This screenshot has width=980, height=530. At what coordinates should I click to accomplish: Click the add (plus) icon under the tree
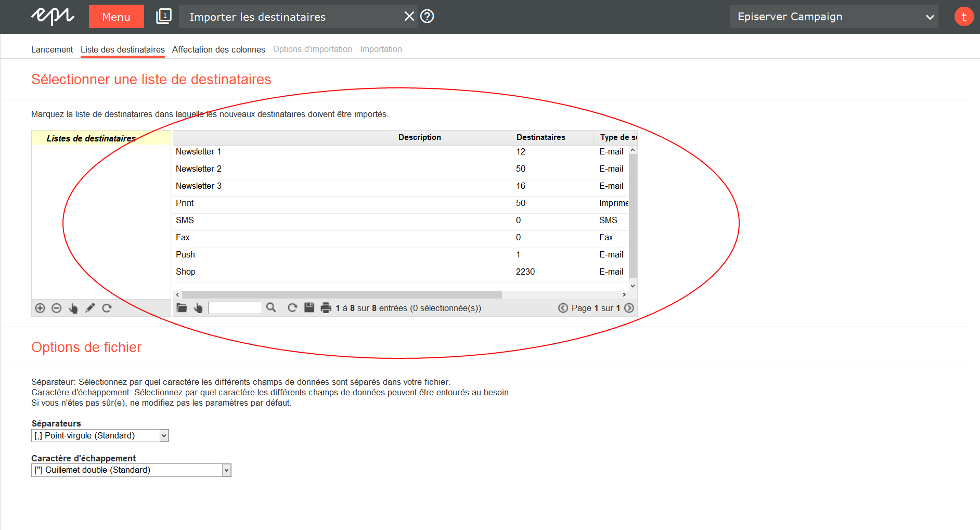click(x=40, y=308)
